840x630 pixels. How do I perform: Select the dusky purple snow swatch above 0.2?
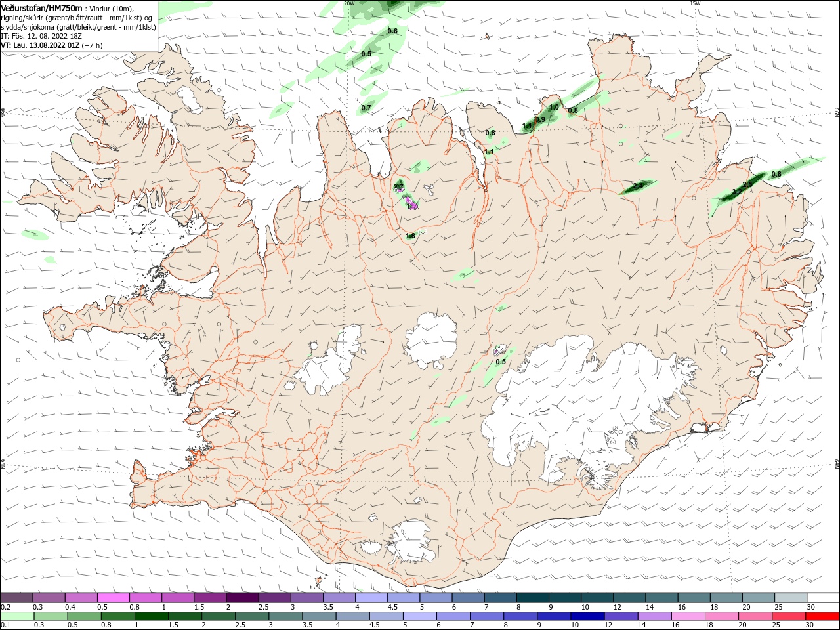[x=16, y=598]
